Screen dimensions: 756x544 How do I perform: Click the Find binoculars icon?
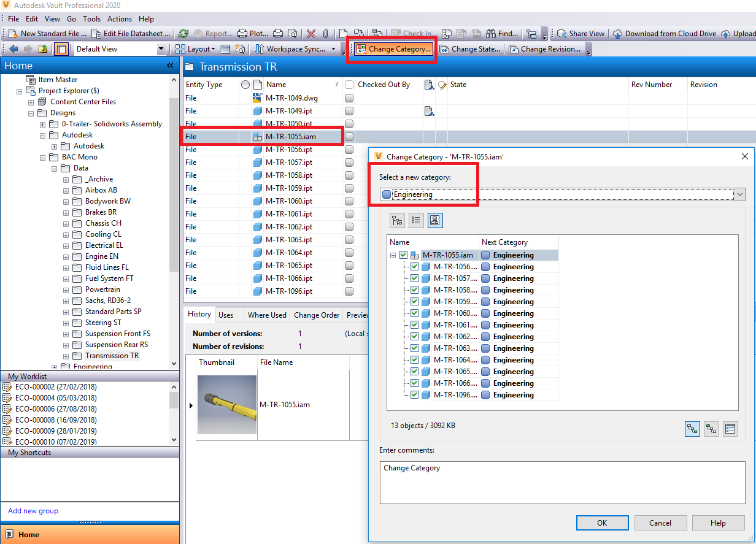tap(491, 34)
